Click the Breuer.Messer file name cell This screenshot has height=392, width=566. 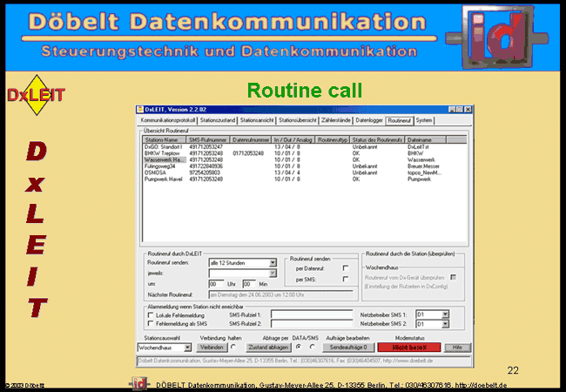tap(423, 166)
